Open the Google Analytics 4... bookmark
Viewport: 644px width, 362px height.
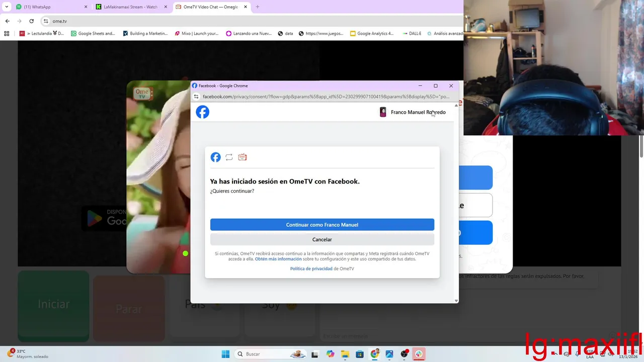click(x=372, y=34)
